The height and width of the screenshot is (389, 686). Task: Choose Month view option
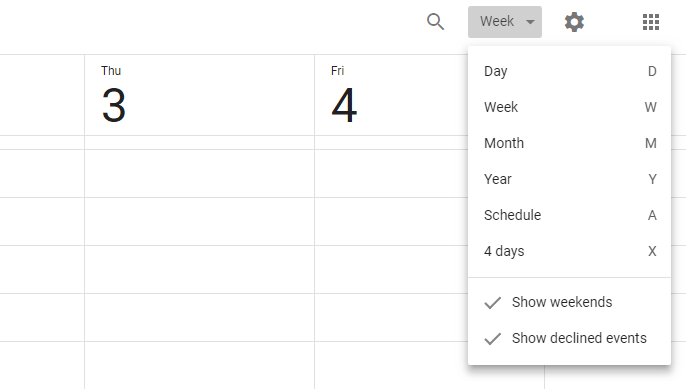click(569, 143)
